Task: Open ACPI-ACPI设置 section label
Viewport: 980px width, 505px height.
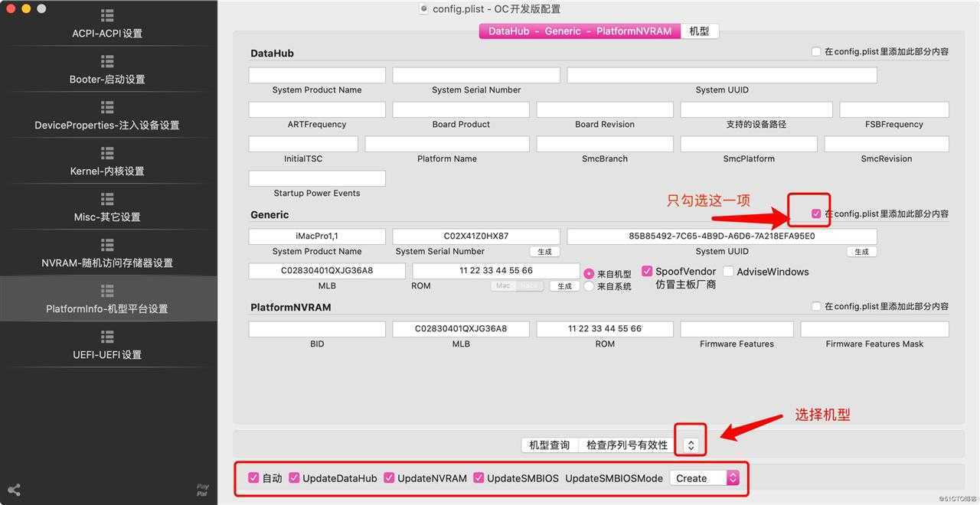Action: coord(107,33)
